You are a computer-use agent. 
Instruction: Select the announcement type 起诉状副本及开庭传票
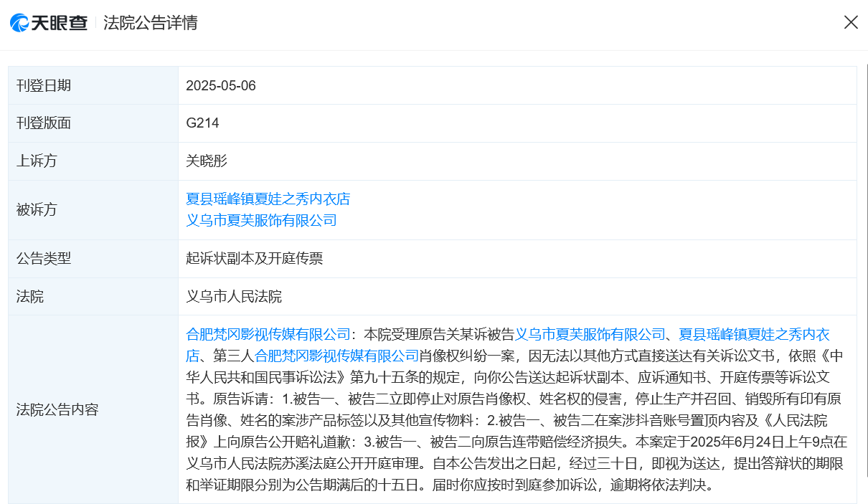tap(254, 258)
